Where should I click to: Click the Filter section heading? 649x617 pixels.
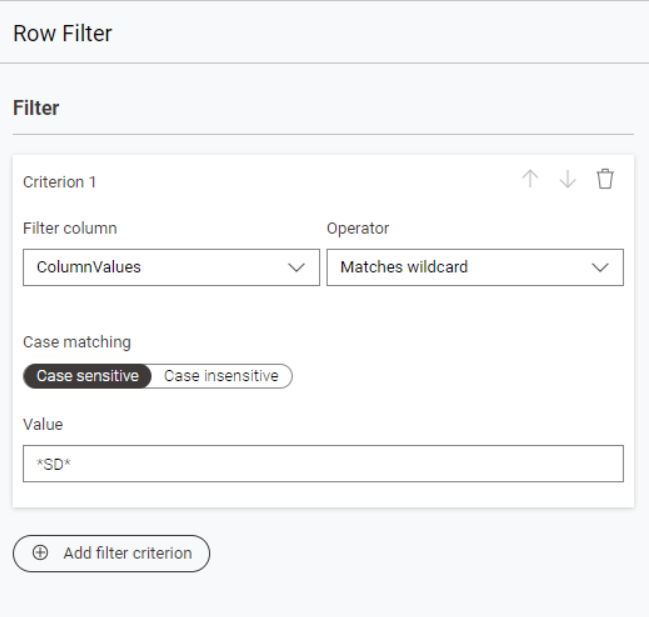click(36, 108)
